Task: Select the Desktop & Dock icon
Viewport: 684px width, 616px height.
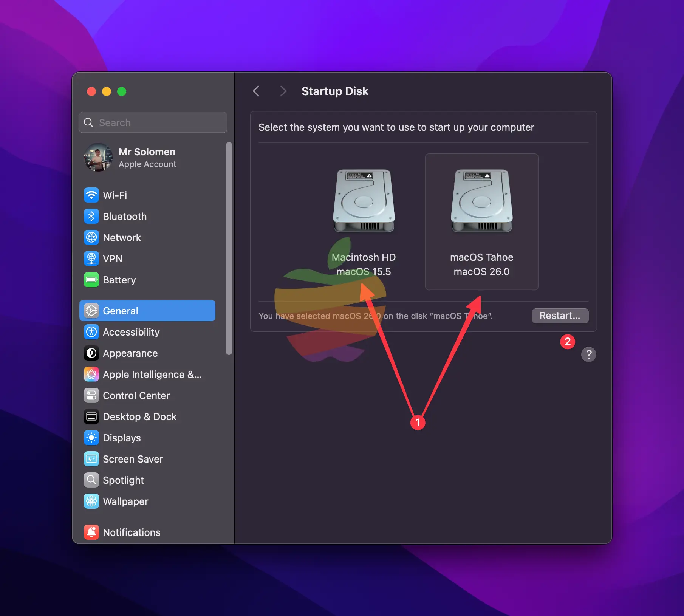Action: pyautogui.click(x=91, y=417)
